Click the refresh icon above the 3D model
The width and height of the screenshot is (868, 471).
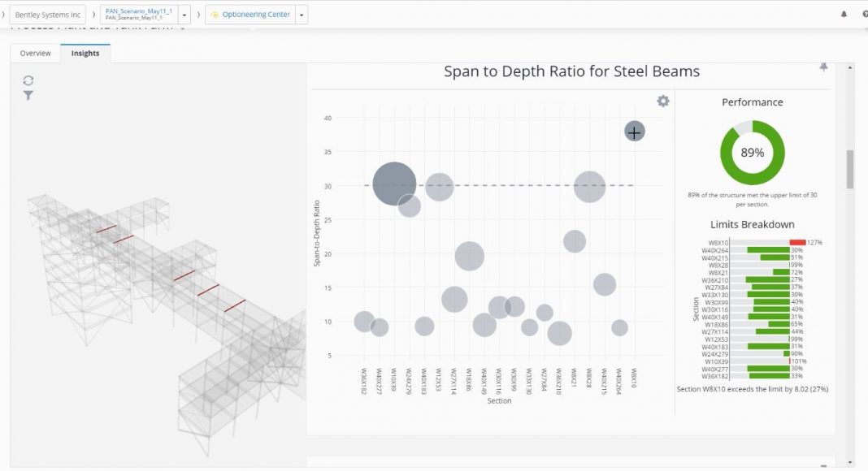28,80
